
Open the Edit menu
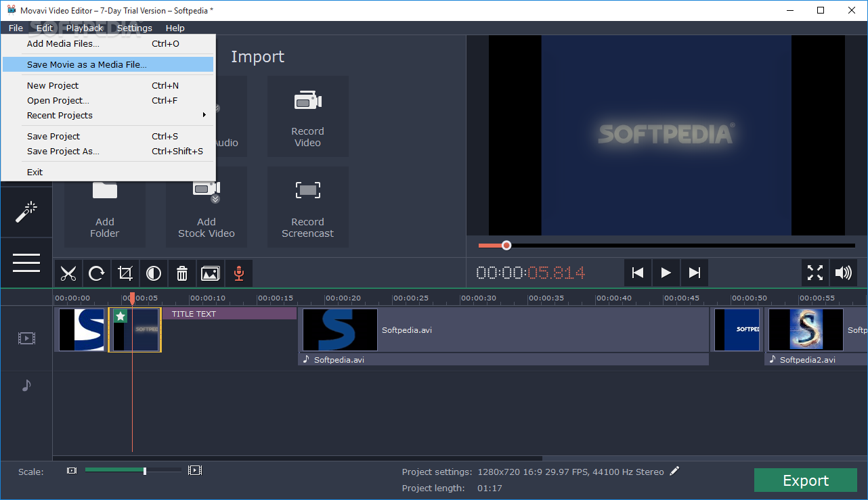click(x=45, y=28)
